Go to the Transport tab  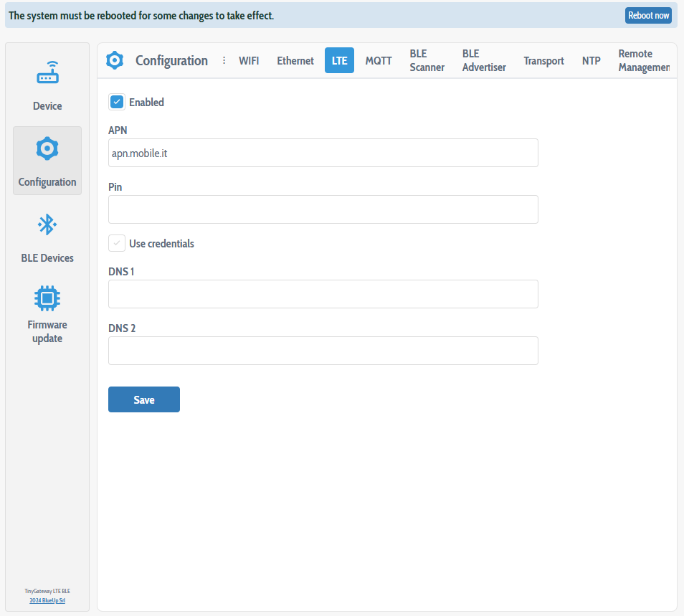coord(543,61)
